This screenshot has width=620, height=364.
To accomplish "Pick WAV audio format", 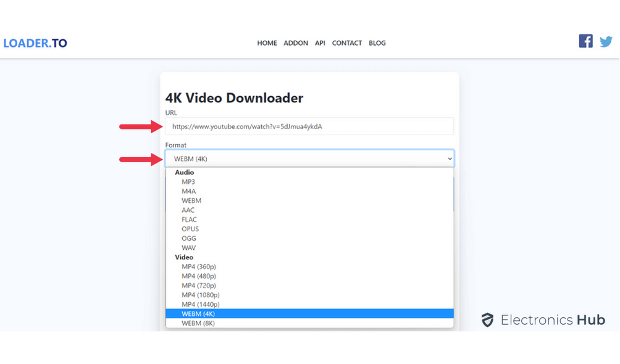I will click(x=309, y=248).
